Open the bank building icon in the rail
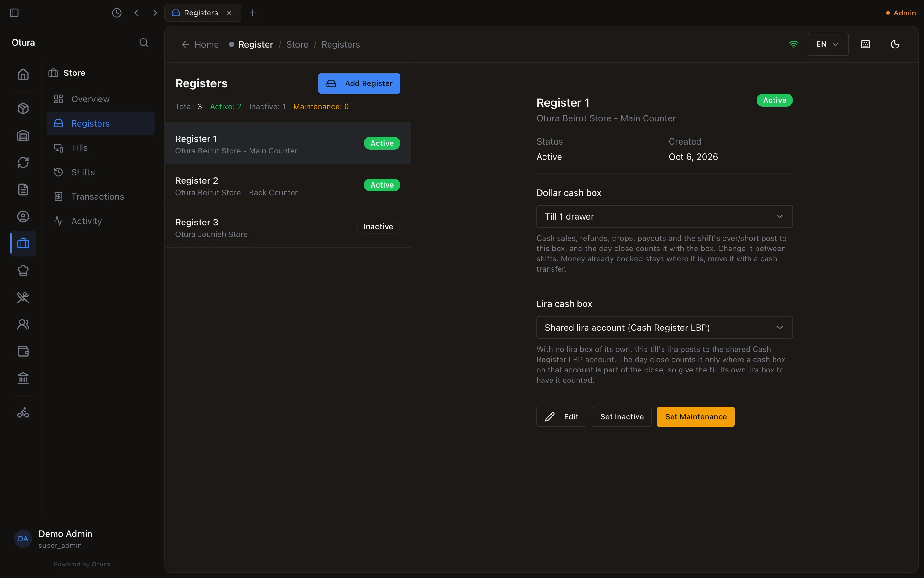Image resolution: width=924 pixels, height=578 pixels. click(x=23, y=379)
